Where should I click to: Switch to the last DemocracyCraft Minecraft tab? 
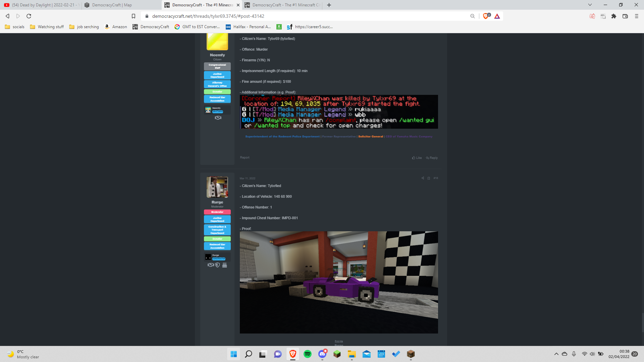(x=282, y=5)
